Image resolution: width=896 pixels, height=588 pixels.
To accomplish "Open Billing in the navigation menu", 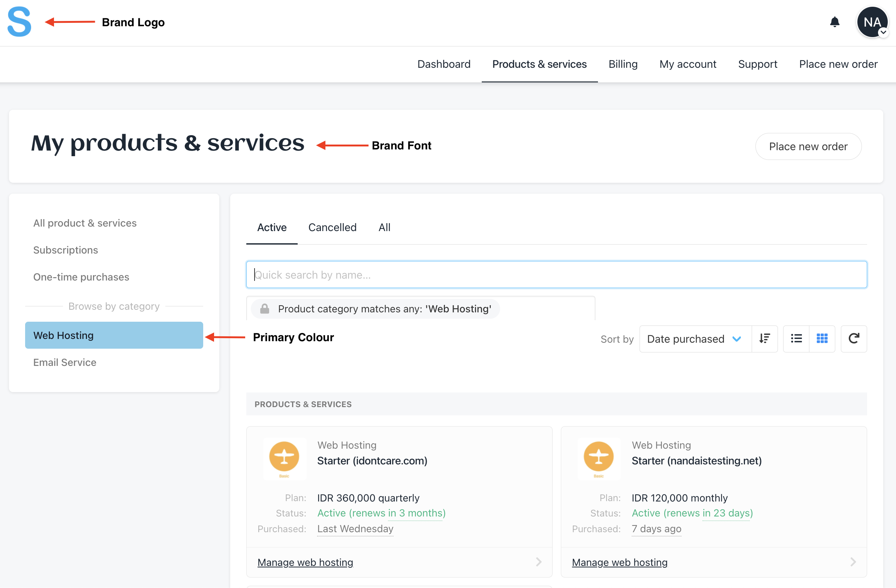I will (x=623, y=64).
